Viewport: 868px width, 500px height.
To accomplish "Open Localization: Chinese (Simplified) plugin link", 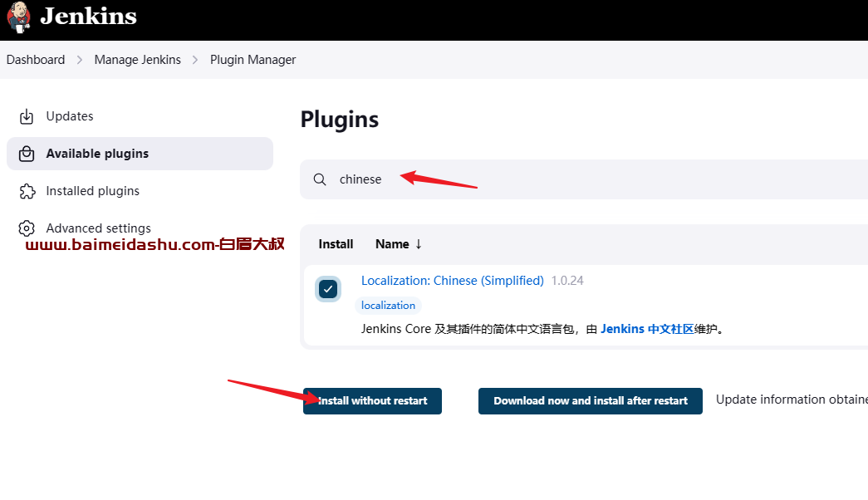I will [452, 281].
